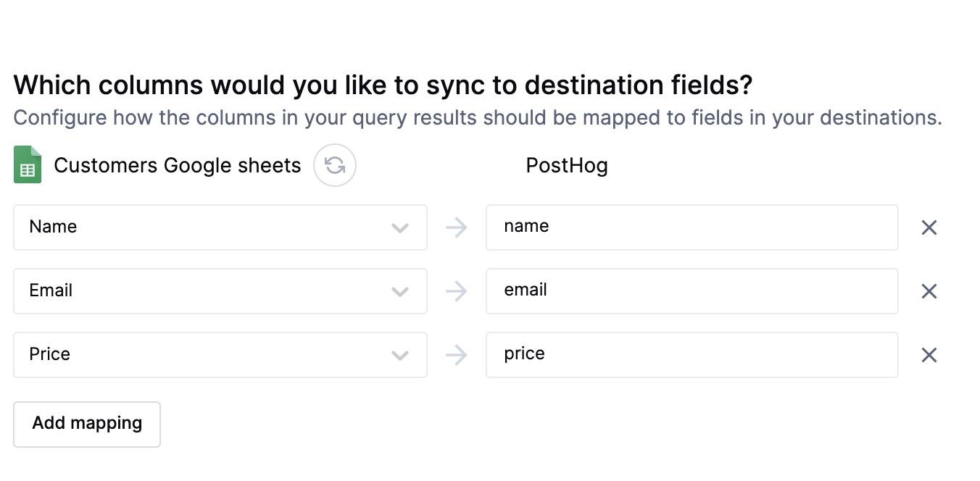Focus the name destination field
980x481 pixels.
point(692,227)
